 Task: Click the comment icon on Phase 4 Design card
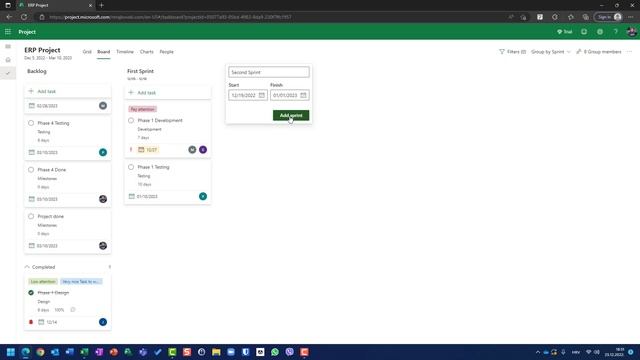pos(73,310)
